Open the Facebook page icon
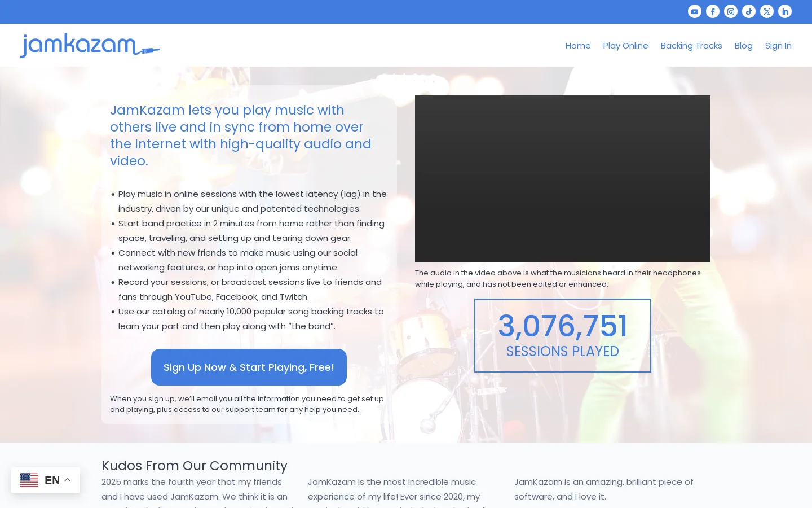Screen dimensions: 812x508 click(x=713, y=11)
